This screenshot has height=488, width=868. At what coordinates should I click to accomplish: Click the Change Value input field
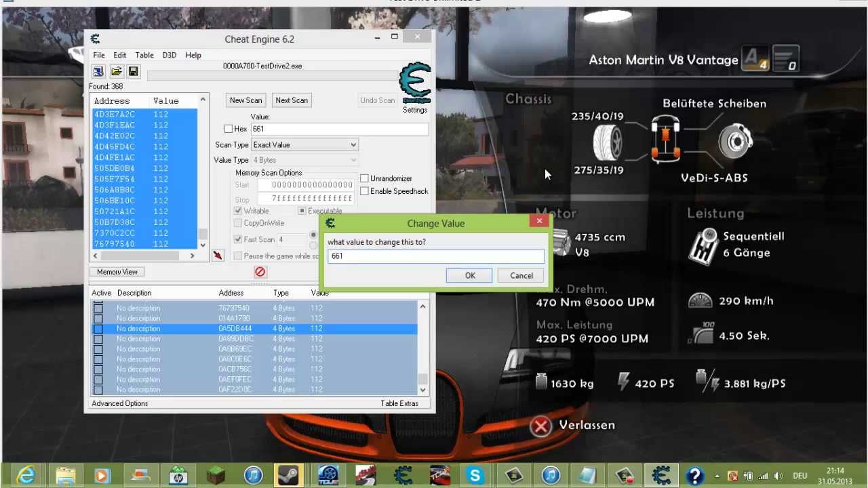[x=436, y=256]
